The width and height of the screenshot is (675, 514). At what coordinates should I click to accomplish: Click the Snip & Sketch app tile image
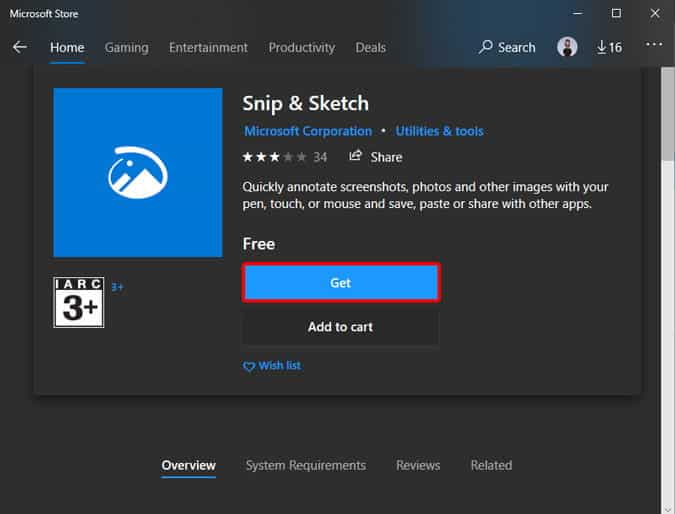point(138,173)
